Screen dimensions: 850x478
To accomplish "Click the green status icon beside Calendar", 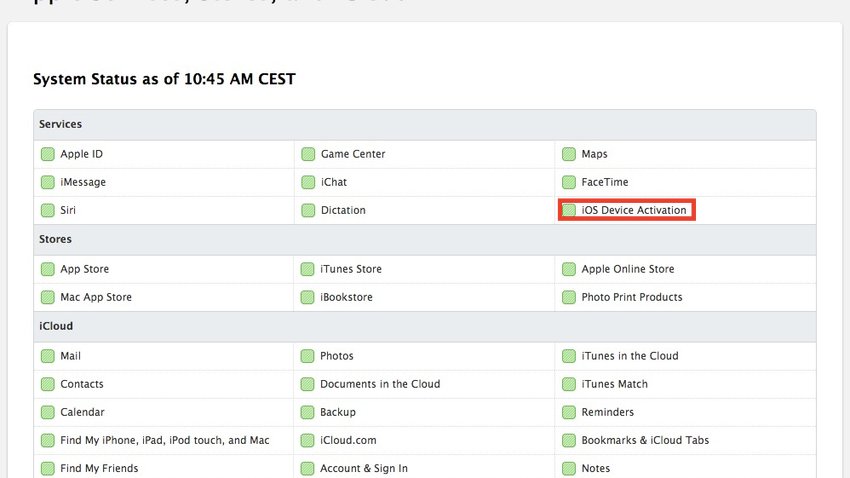I will tap(48, 412).
